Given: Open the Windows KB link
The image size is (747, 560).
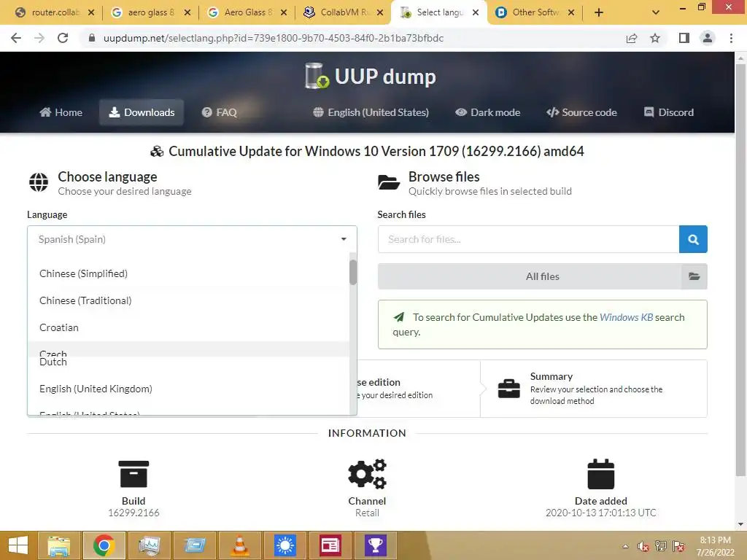Looking at the screenshot, I should pos(626,317).
